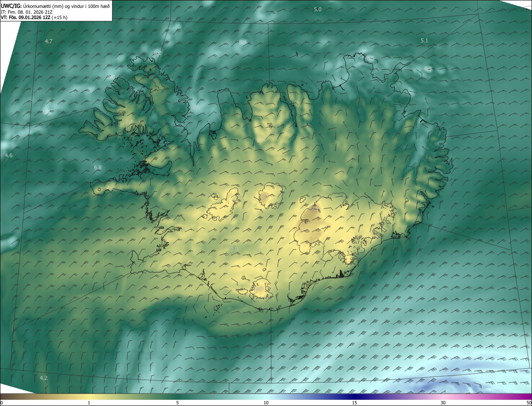Click the '1' label on the color scale
This screenshot has width=532, height=406.
(89, 403)
